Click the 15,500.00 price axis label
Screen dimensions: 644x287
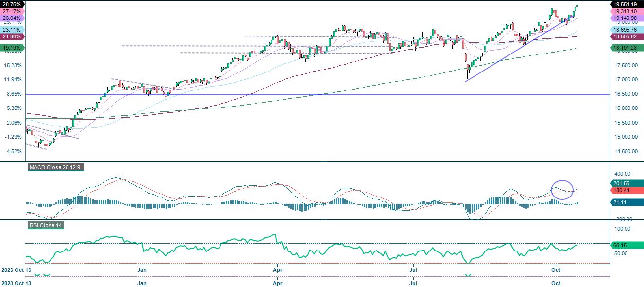point(626,123)
